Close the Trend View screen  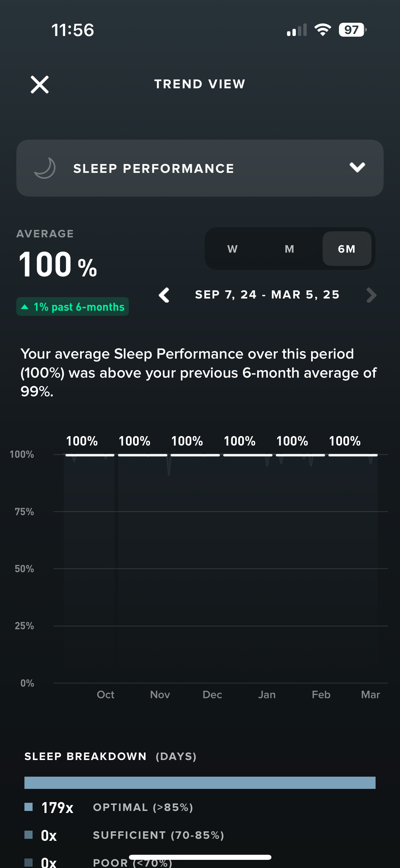40,84
